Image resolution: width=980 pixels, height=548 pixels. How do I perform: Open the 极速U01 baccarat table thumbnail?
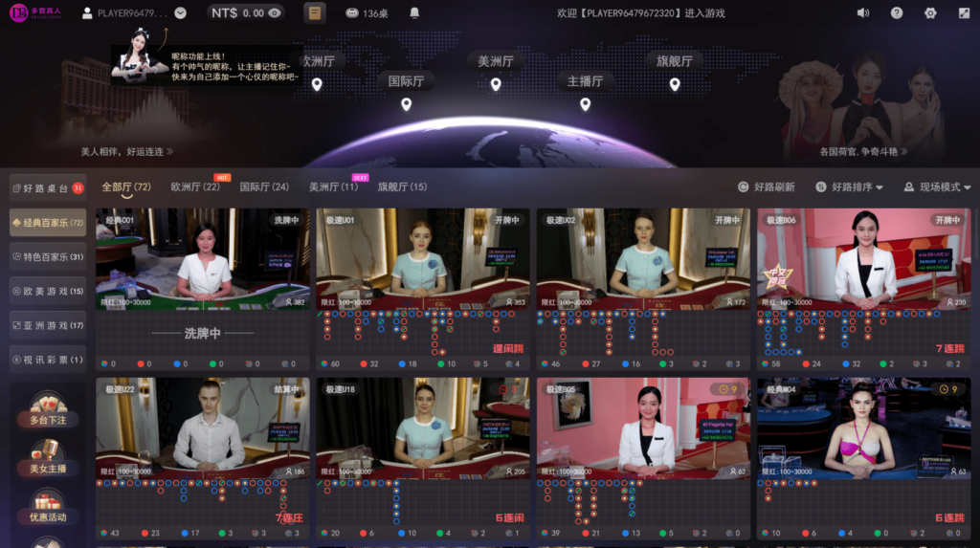click(422, 258)
